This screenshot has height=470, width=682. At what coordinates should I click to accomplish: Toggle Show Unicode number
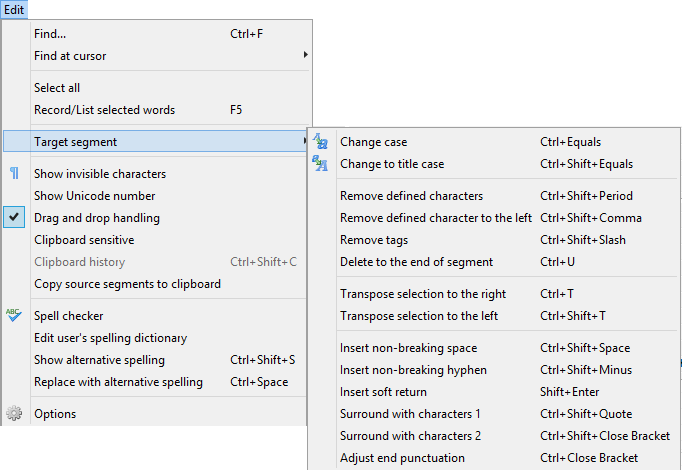pos(94,196)
